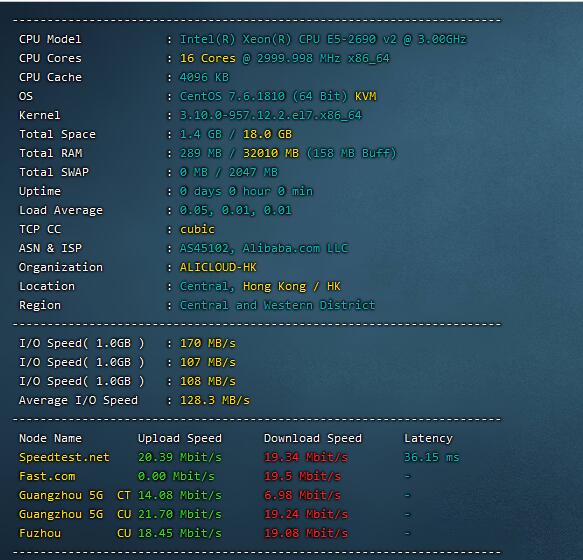Screen dimensions: 583x560
Task: Select the 16 Cores text
Action: (207, 58)
